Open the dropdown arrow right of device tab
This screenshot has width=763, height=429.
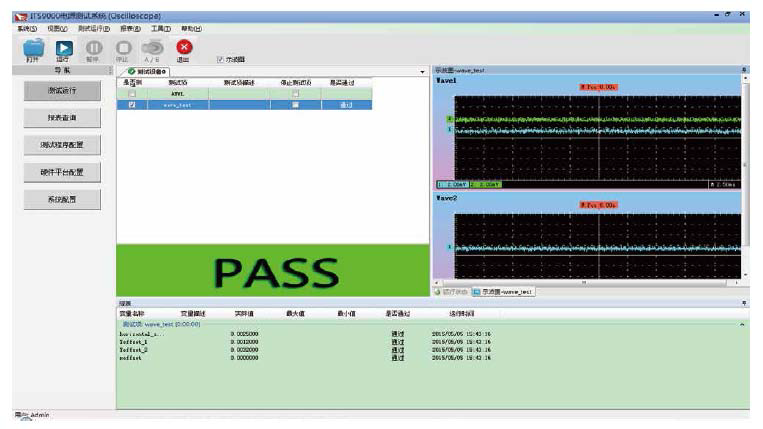point(422,72)
